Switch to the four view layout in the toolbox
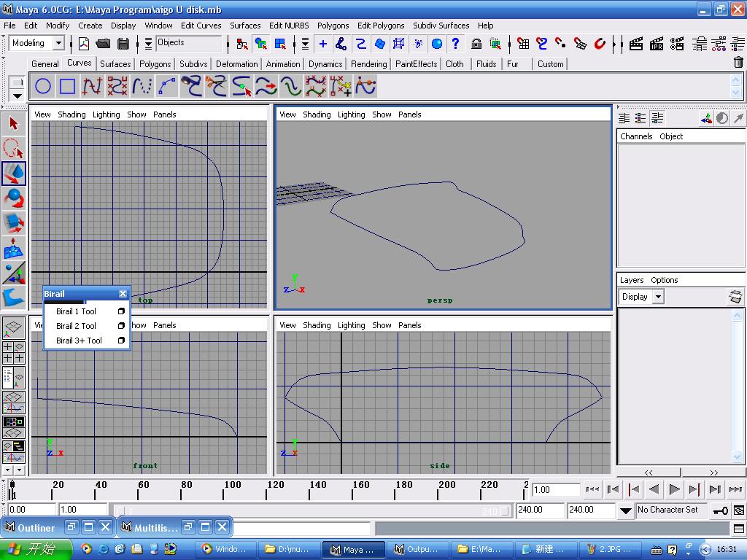The image size is (747, 560). pos(14,353)
